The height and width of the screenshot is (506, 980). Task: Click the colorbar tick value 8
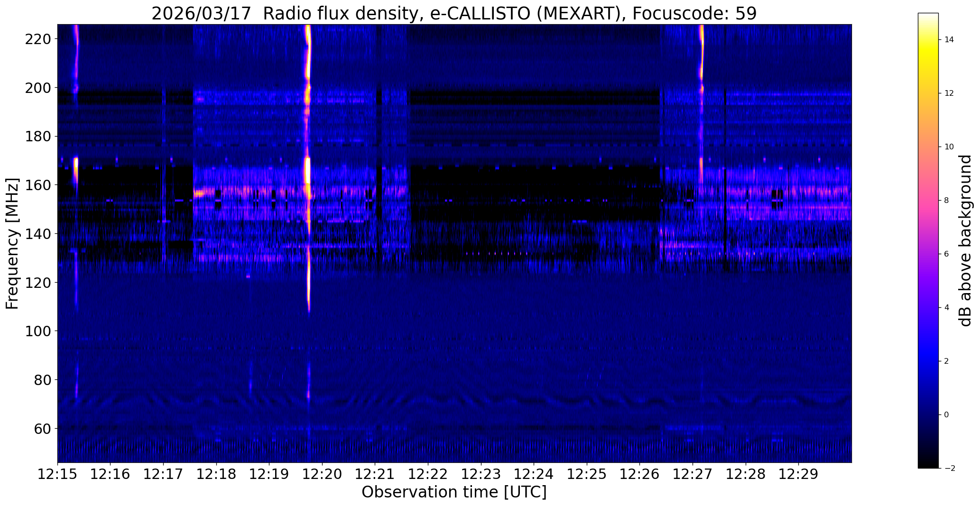coord(947,201)
